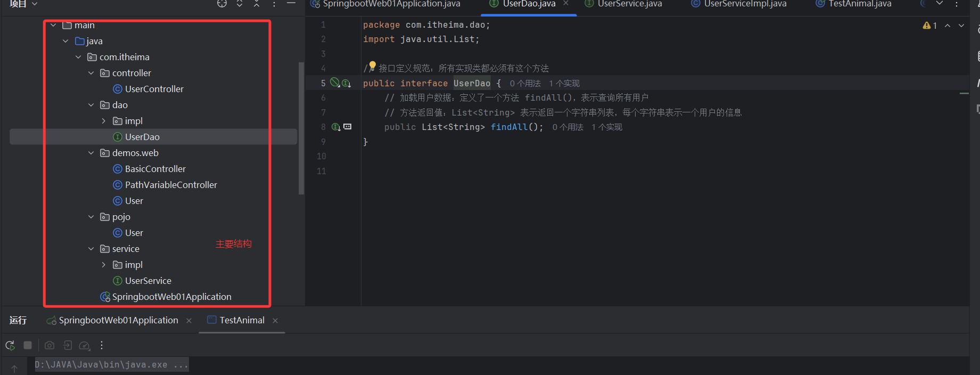Click the rectangular gutter icon on line 8
Viewport: 980px width, 375px height.
tap(348, 127)
